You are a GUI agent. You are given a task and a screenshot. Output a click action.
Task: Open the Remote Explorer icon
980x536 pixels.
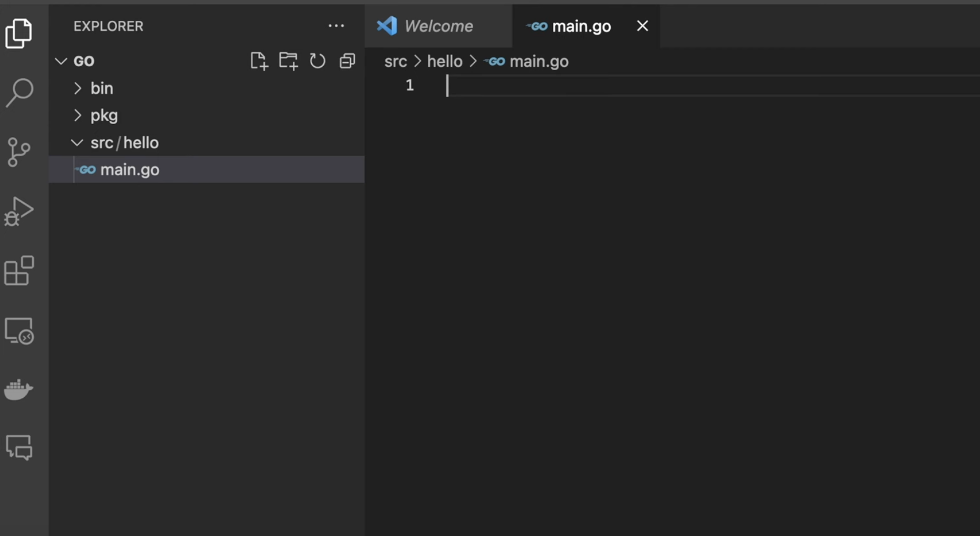(20, 331)
